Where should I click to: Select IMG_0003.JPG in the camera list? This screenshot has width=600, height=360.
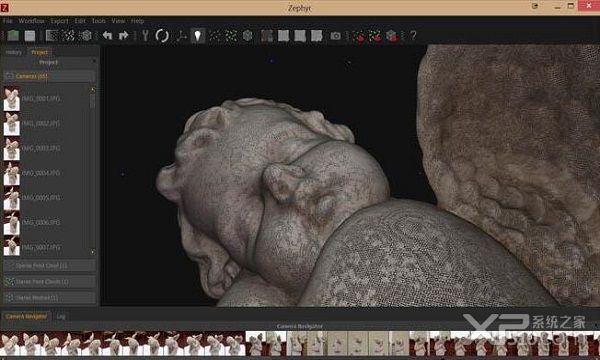pyautogui.click(x=41, y=148)
